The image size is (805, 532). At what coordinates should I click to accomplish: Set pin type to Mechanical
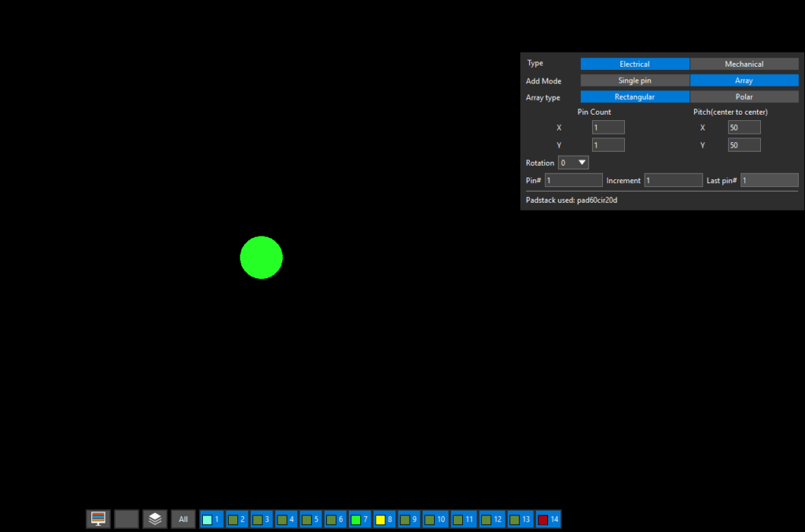click(744, 64)
